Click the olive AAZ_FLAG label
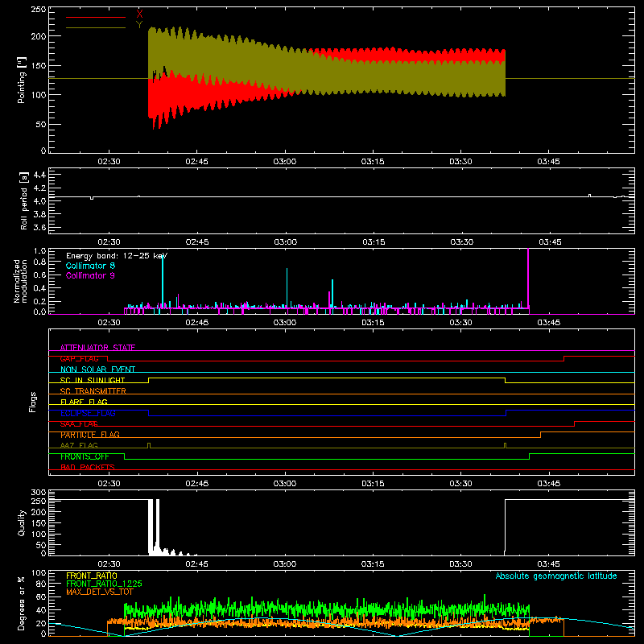Screen dimensions: 644x644 tap(79, 445)
